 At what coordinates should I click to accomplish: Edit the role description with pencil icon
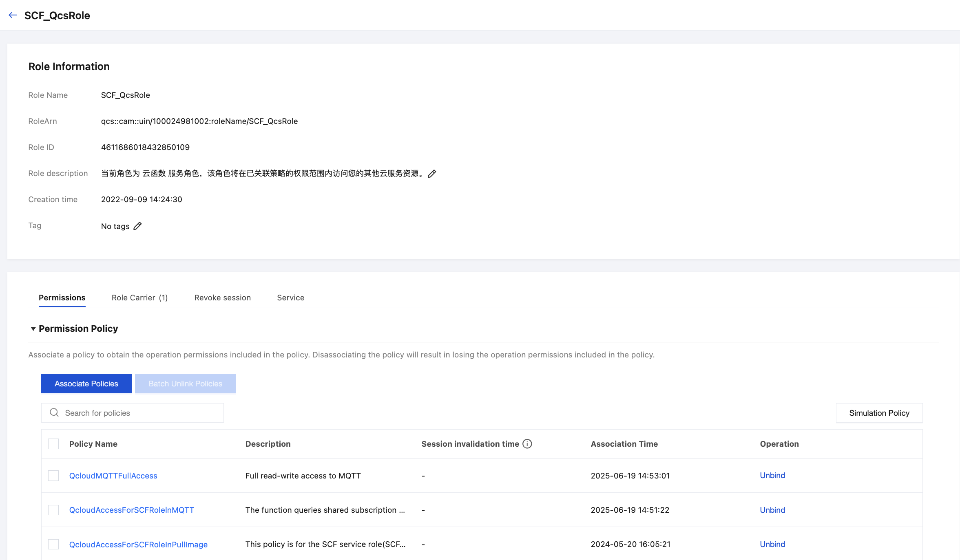[432, 174]
